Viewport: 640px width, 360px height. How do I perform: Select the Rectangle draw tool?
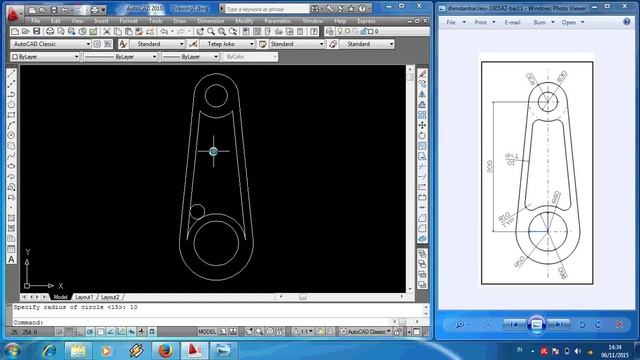coord(11,115)
